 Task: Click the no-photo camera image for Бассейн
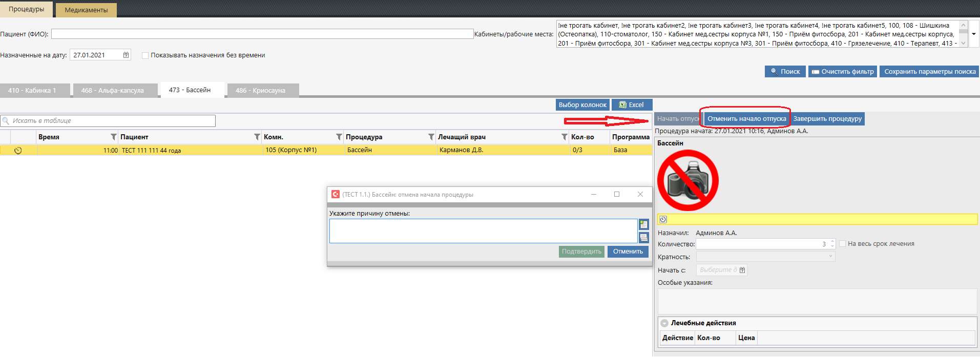click(x=687, y=180)
